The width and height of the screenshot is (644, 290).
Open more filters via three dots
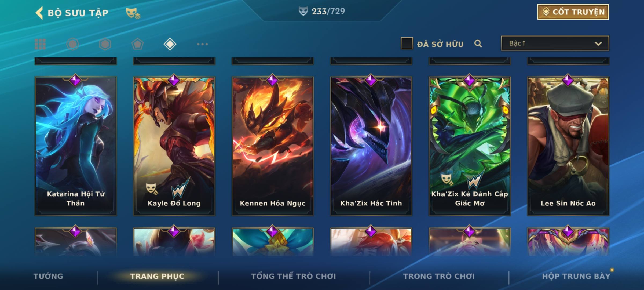[202, 44]
